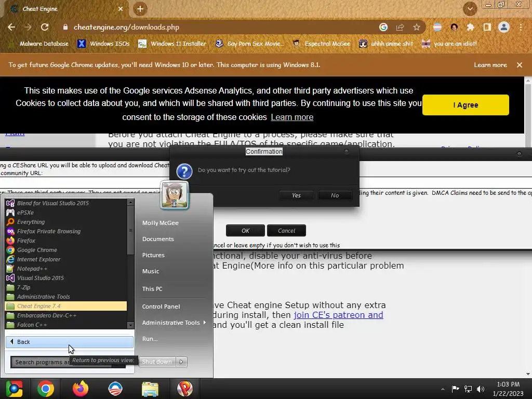Open Documents from Start menu
This screenshot has width=532, height=399.
click(x=158, y=239)
